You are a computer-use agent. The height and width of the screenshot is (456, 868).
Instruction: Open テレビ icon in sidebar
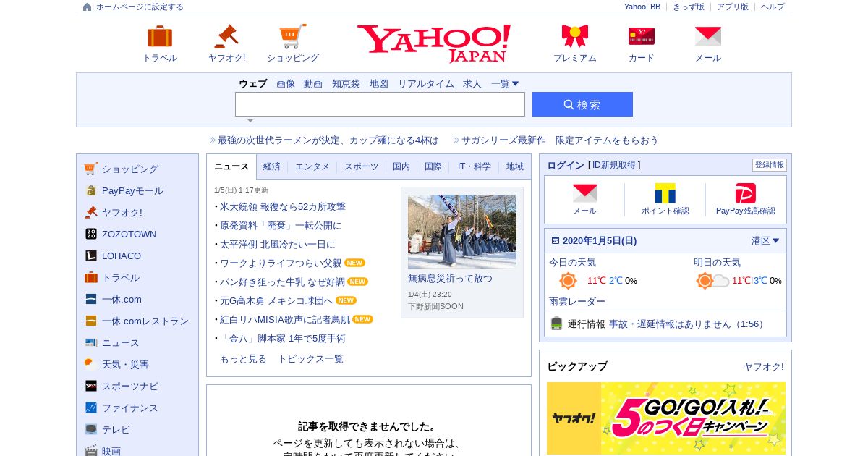[90, 429]
